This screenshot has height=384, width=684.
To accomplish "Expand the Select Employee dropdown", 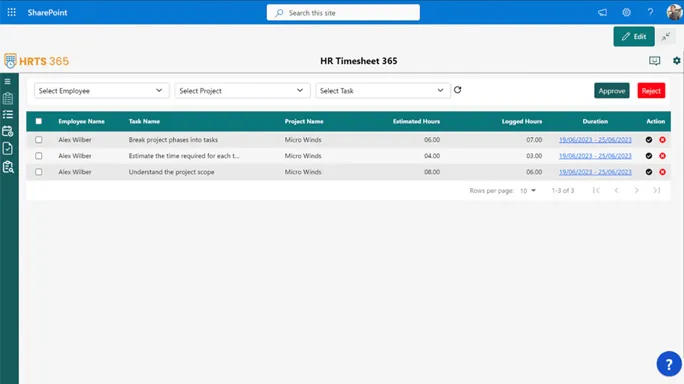I will [102, 91].
